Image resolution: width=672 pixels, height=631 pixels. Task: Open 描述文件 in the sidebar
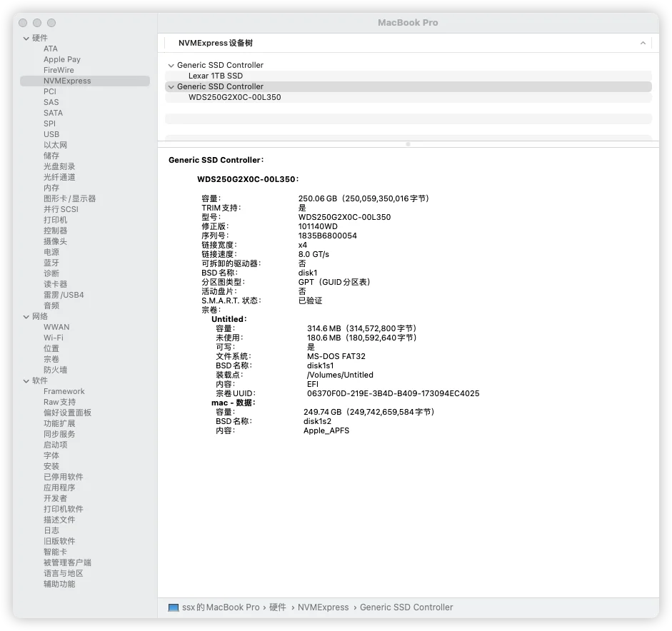pyautogui.click(x=59, y=520)
